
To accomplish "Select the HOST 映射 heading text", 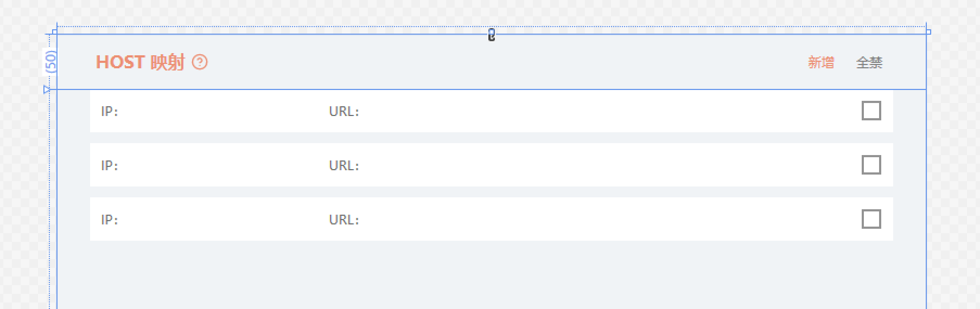I will [140, 62].
